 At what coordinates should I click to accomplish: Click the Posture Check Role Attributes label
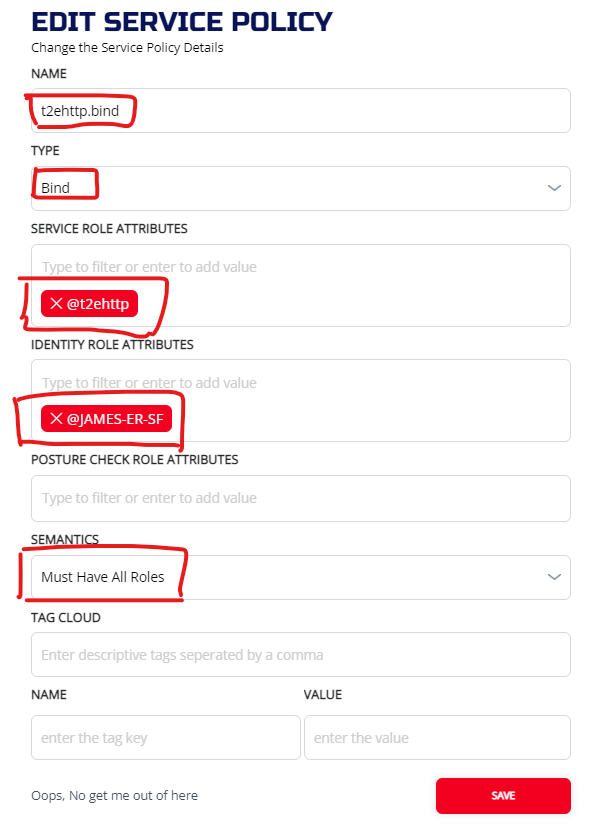[135, 460]
